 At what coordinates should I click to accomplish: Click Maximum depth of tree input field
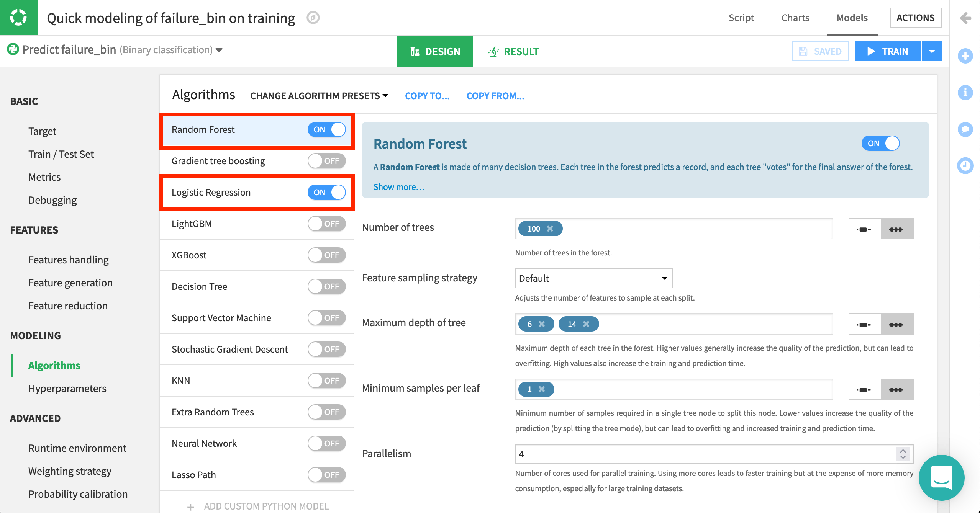point(674,324)
